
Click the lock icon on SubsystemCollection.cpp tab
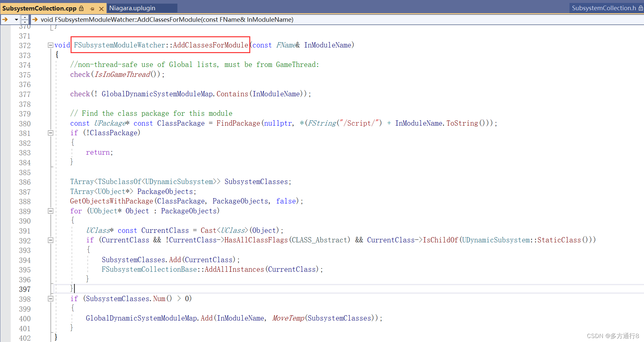pos(81,8)
